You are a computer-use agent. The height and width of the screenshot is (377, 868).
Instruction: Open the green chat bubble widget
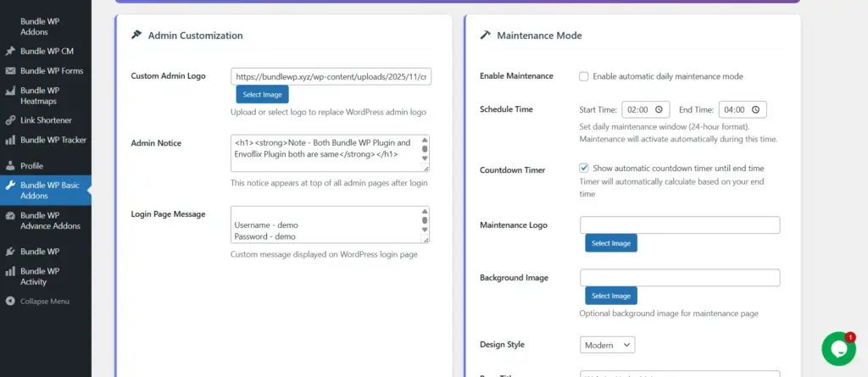(838, 349)
